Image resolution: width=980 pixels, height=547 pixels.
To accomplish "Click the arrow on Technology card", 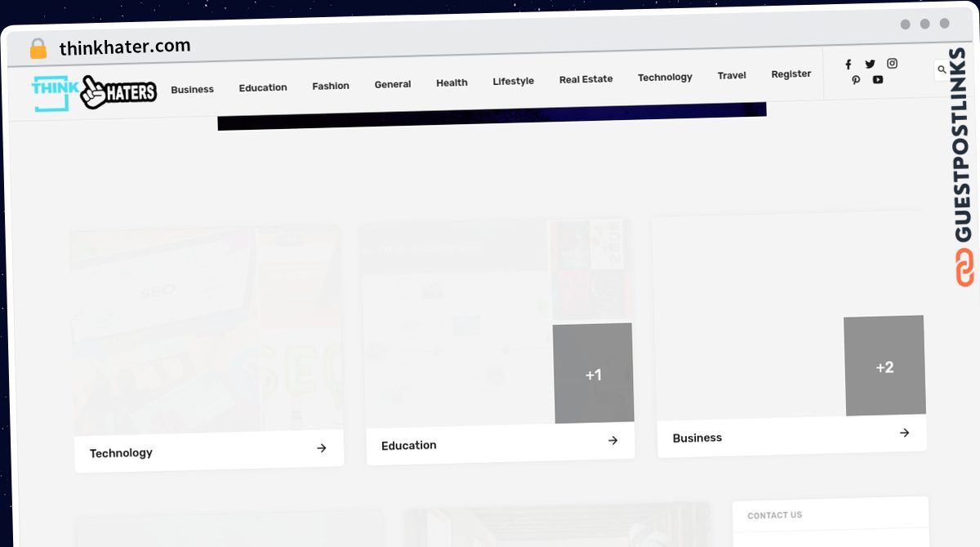I will click(x=322, y=448).
